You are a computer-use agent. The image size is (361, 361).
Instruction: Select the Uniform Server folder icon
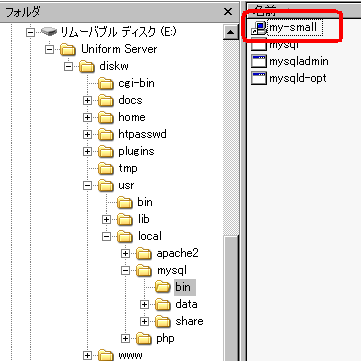[68, 49]
